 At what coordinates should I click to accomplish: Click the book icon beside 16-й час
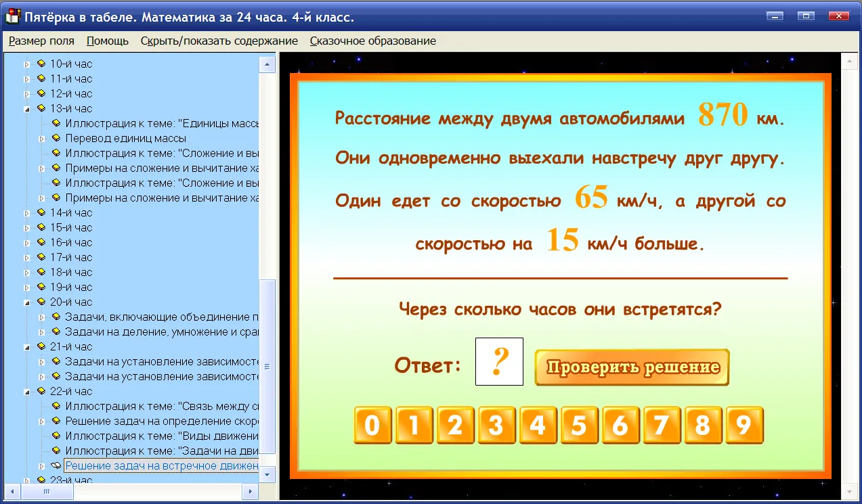pyautogui.click(x=41, y=242)
